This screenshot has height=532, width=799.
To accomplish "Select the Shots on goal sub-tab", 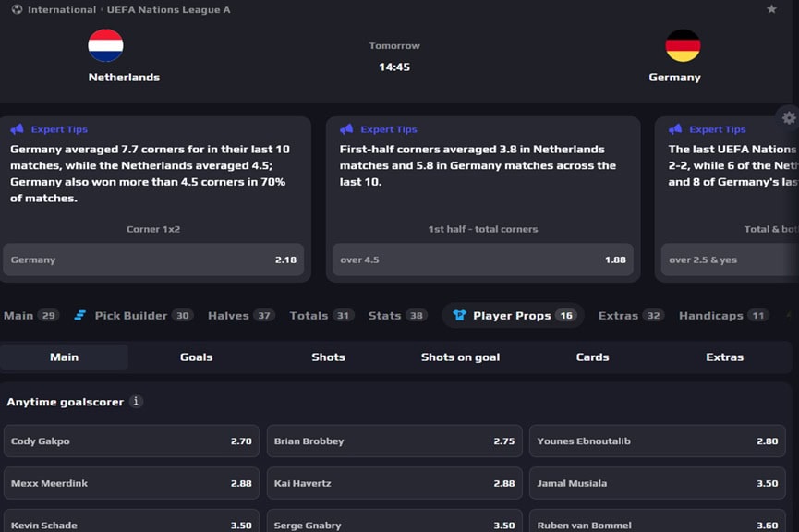I will pos(460,357).
